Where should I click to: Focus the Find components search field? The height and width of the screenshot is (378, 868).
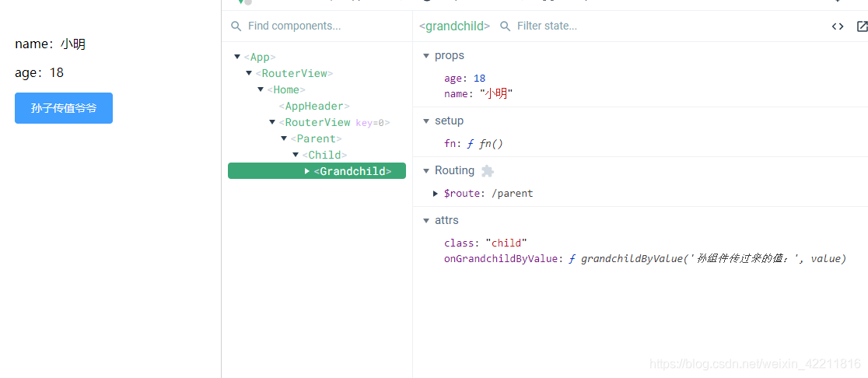pyautogui.click(x=294, y=26)
